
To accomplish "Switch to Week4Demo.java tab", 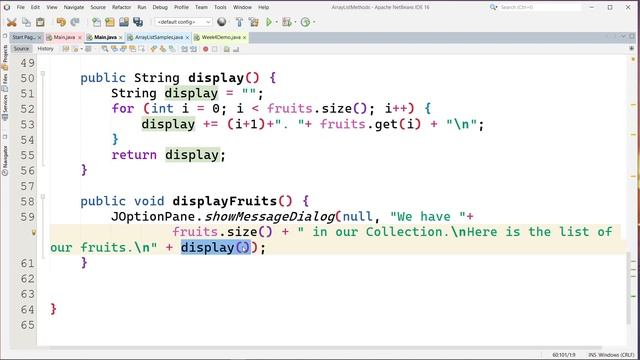I will 221,37.
